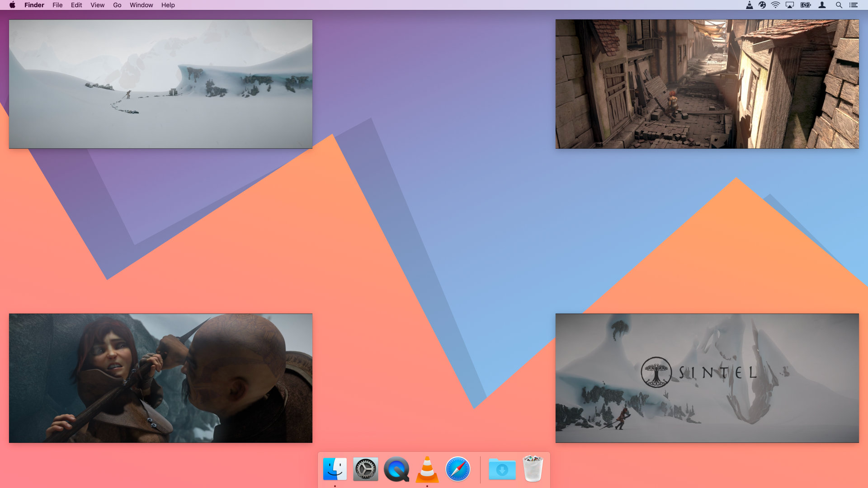Screen dimensions: 868x488
Task: Open the File menu
Action: click(57, 5)
